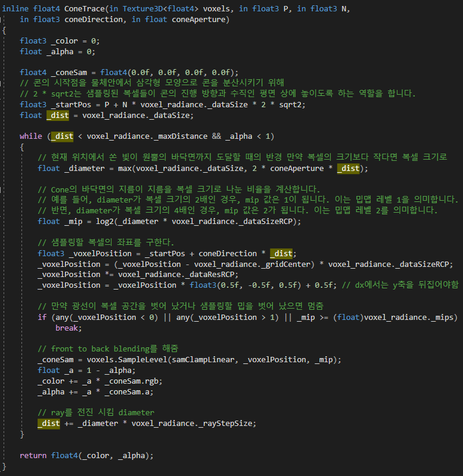Click _diameter in its float declaration

click(85, 169)
